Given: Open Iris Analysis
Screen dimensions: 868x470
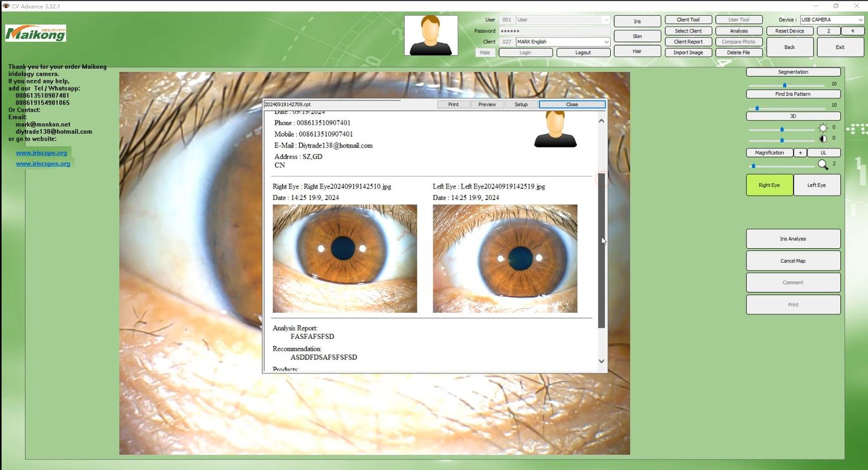Looking at the screenshot, I should click(793, 239).
